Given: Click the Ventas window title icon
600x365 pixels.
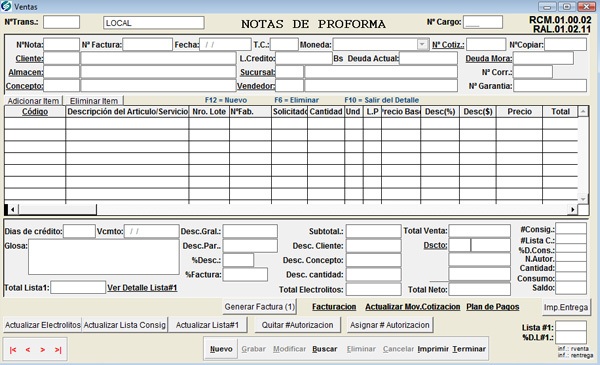Looking at the screenshot, I should [x=6, y=6].
